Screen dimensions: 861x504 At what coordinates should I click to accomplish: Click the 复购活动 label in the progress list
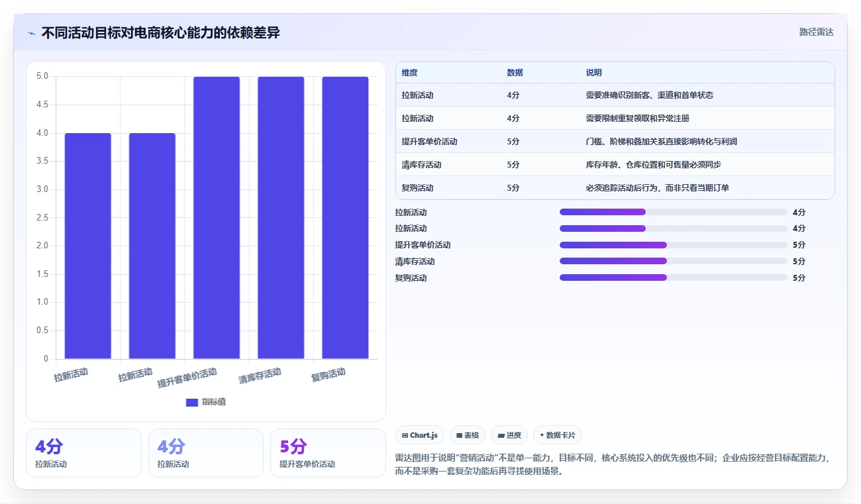(x=411, y=278)
